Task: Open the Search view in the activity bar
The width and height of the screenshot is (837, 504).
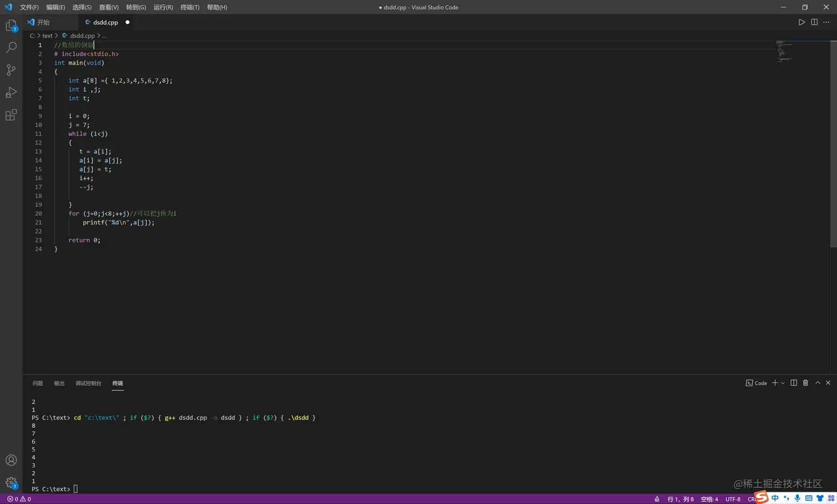Action: [11, 48]
